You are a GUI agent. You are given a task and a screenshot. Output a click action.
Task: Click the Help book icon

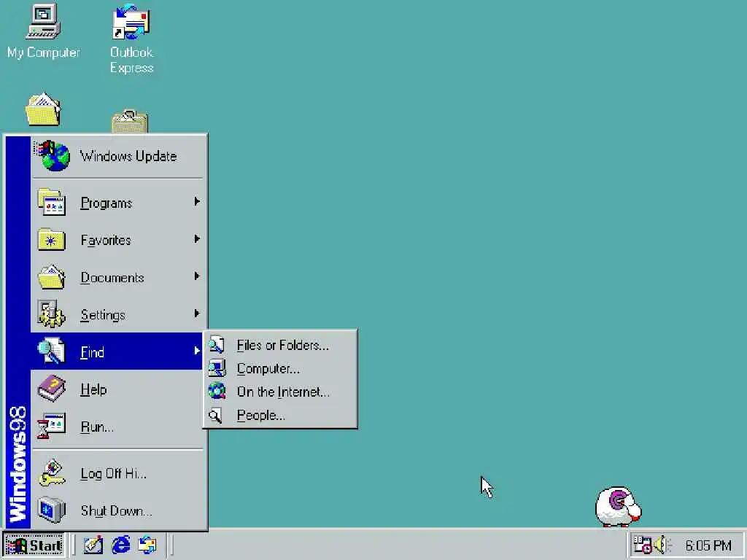[52, 389]
